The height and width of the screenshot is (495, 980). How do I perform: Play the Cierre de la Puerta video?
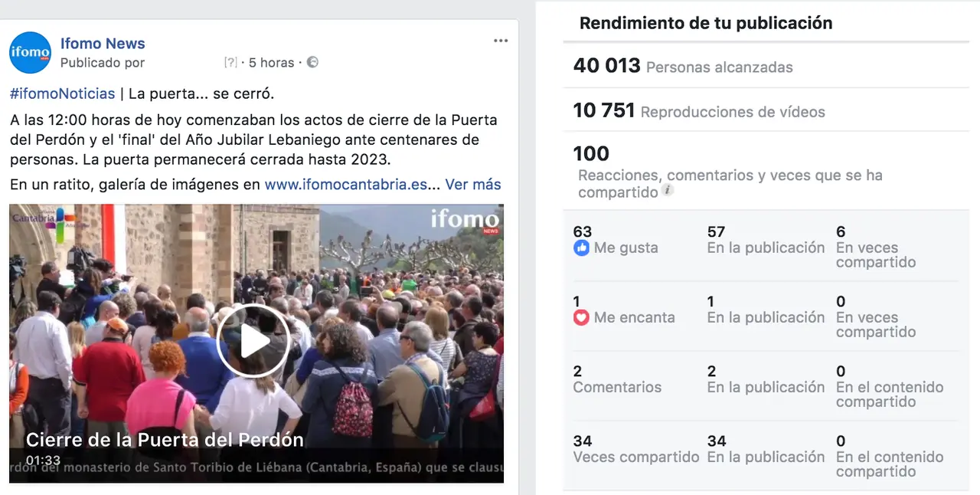point(254,341)
